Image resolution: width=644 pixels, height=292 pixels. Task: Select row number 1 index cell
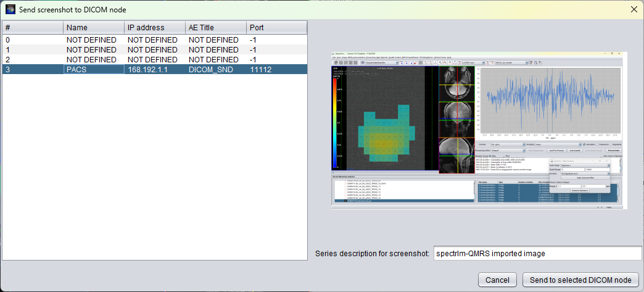(x=33, y=50)
